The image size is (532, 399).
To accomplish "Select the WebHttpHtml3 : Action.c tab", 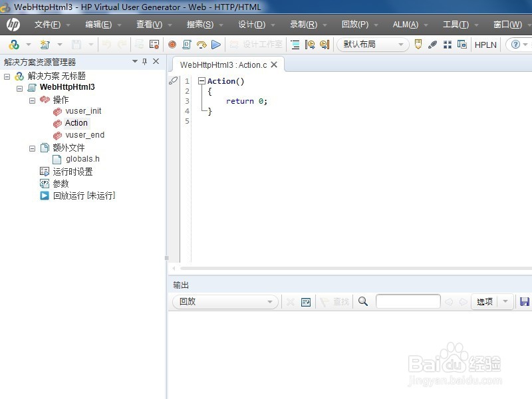I will pos(223,65).
